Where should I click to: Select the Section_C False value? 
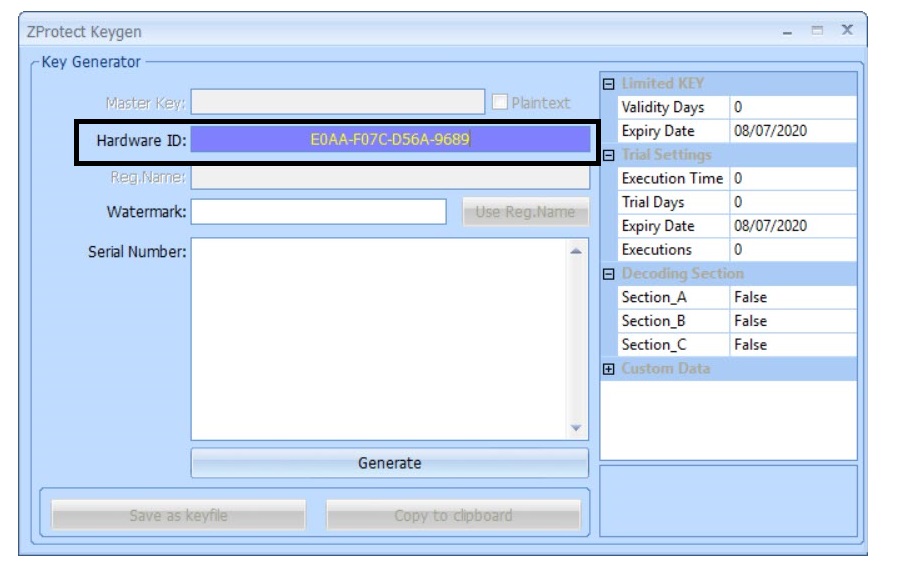tap(794, 345)
